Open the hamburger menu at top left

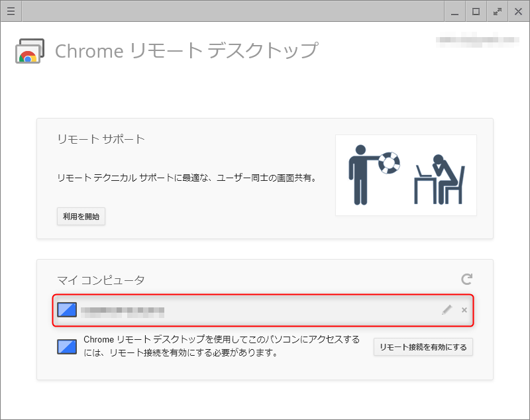coord(11,11)
